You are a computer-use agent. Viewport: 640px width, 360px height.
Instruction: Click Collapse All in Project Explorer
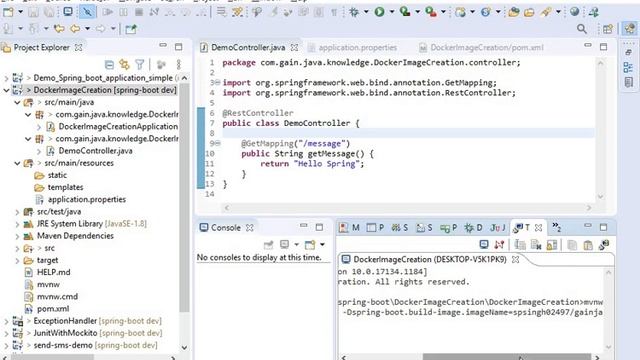pos(109,64)
